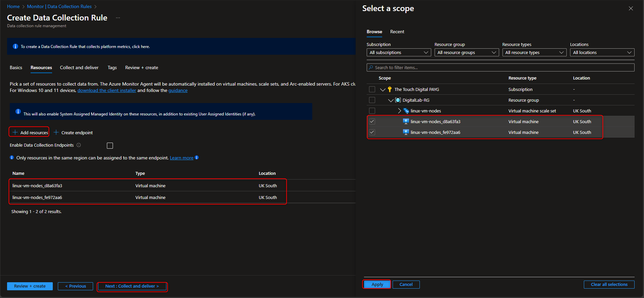
Task: Select the Resources tab
Action: pyautogui.click(x=41, y=67)
